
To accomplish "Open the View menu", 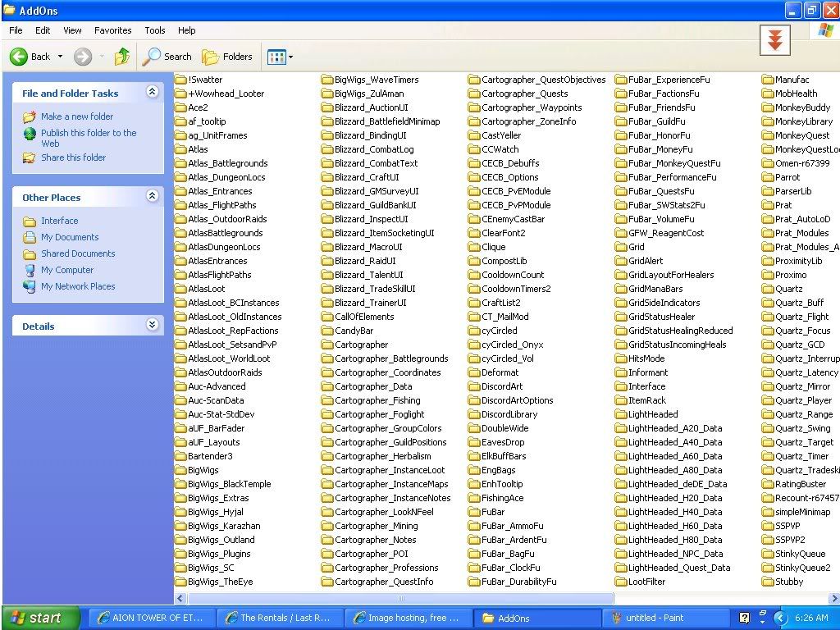I will click(72, 30).
